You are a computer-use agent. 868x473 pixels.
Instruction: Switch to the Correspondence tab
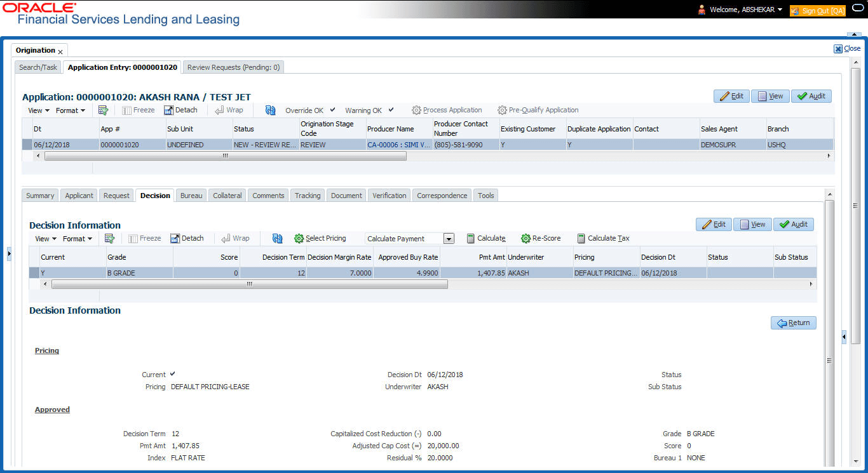click(442, 196)
